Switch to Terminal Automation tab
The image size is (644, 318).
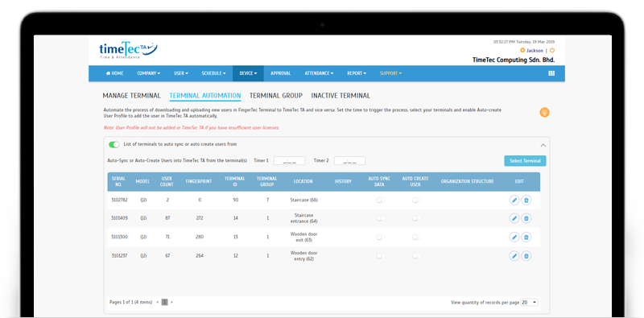(205, 96)
